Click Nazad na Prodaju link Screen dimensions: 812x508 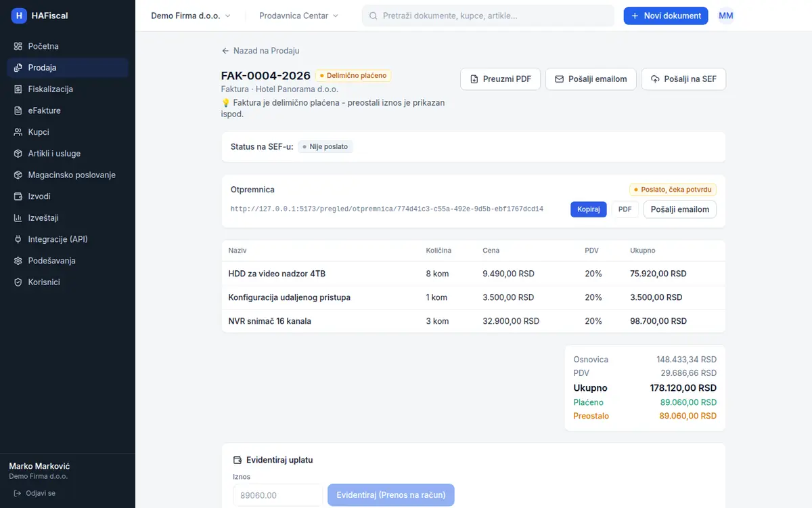tap(261, 51)
